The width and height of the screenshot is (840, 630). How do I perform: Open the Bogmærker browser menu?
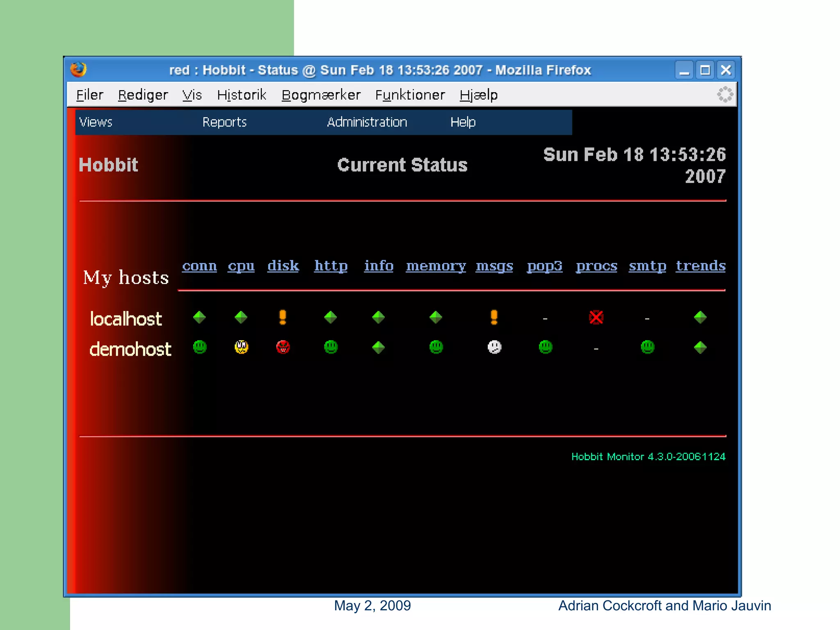(321, 95)
